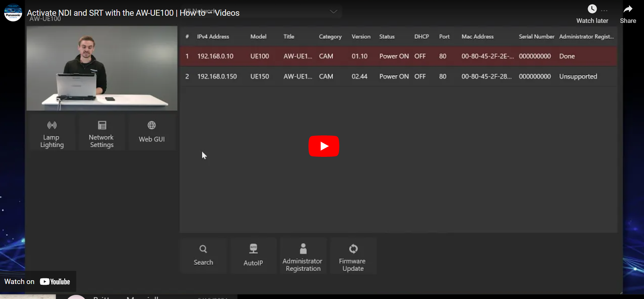
Task: Click version 02.44 cell
Action: (359, 77)
